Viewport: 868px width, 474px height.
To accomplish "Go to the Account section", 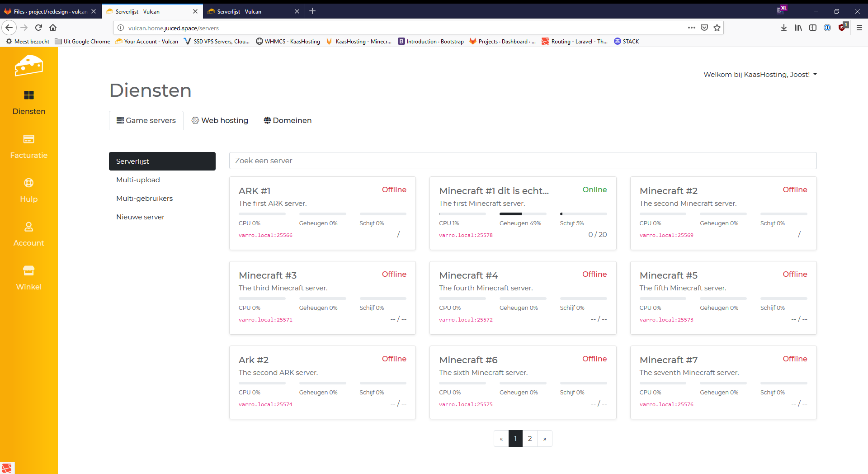I will point(28,234).
